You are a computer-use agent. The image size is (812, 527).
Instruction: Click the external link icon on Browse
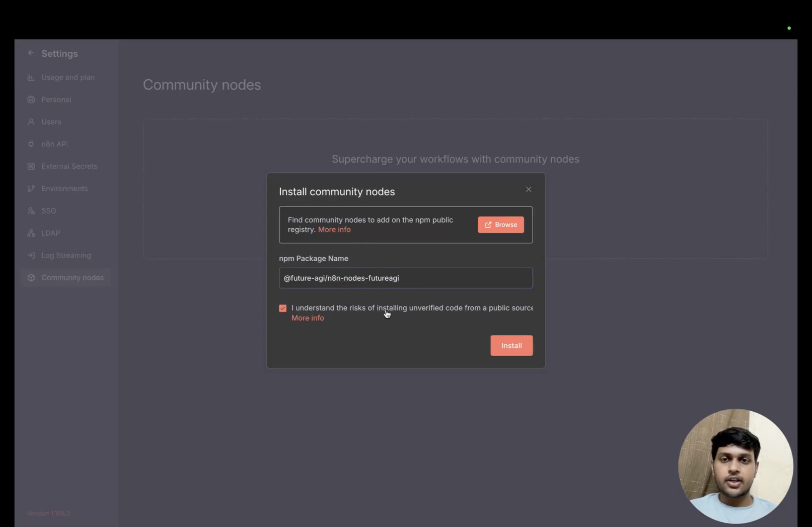tap(488, 225)
